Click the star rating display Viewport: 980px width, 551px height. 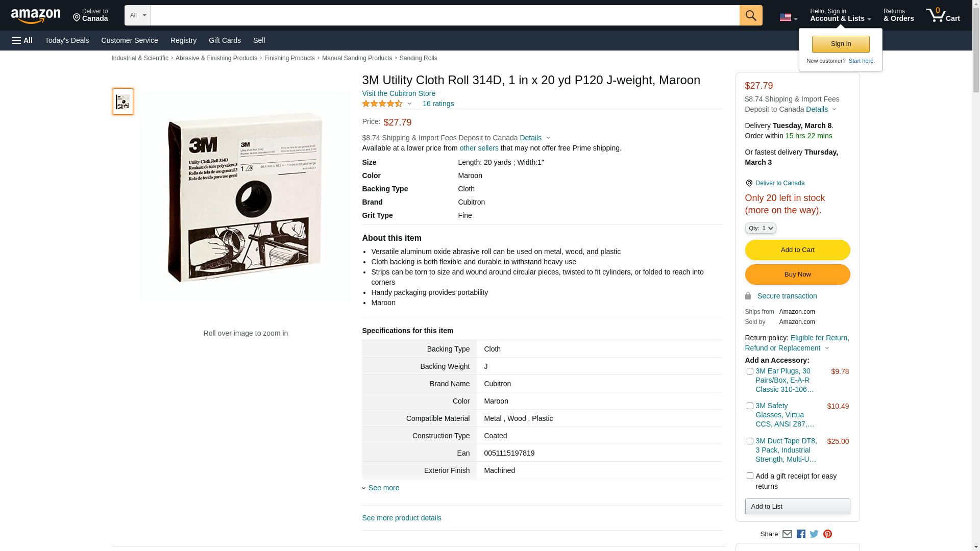tap(382, 104)
